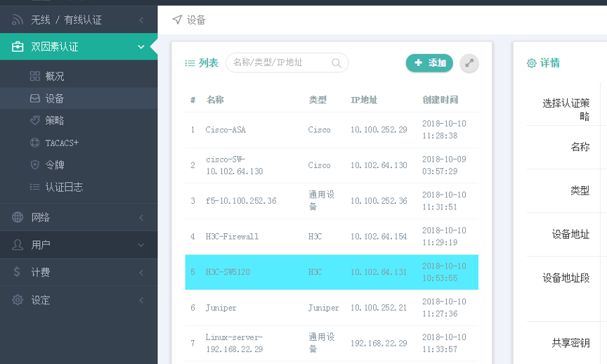Collapse the 双因素认证 menu chevron

point(141,47)
